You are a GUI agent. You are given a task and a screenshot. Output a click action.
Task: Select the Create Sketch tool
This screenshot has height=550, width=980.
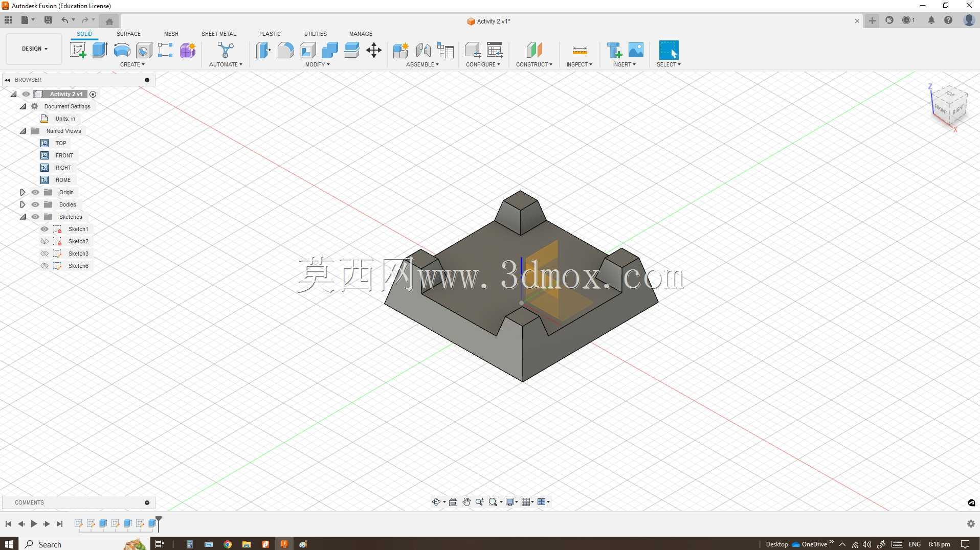click(x=78, y=50)
